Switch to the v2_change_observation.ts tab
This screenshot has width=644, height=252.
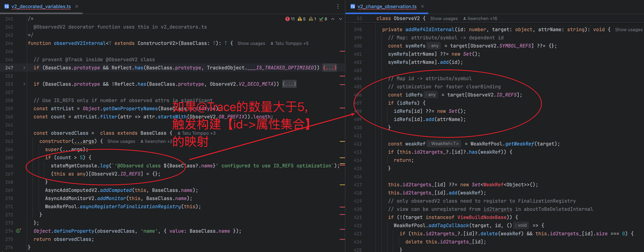point(386,7)
